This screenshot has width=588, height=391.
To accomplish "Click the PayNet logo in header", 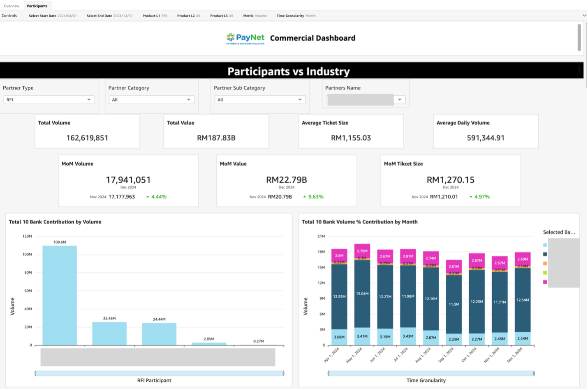I will pyautogui.click(x=245, y=38).
